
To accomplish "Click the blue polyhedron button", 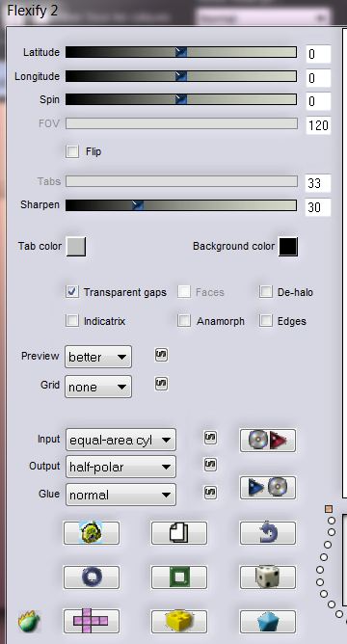I will [268, 621].
